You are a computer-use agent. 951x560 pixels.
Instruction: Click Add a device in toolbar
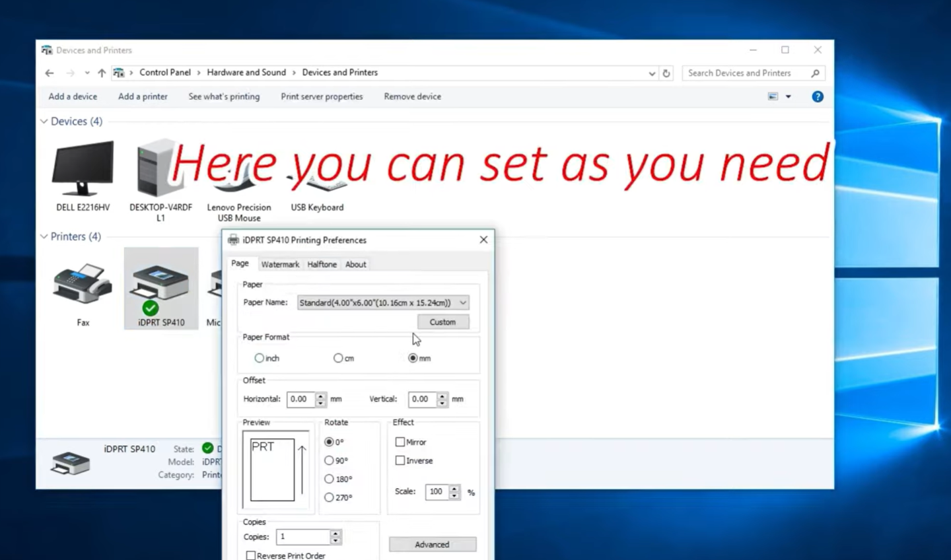point(73,96)
